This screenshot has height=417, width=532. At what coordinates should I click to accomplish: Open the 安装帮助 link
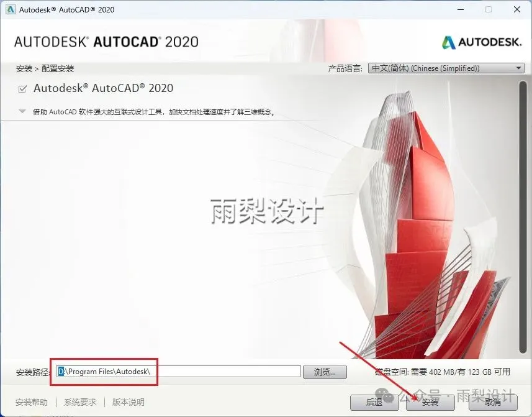32,403
